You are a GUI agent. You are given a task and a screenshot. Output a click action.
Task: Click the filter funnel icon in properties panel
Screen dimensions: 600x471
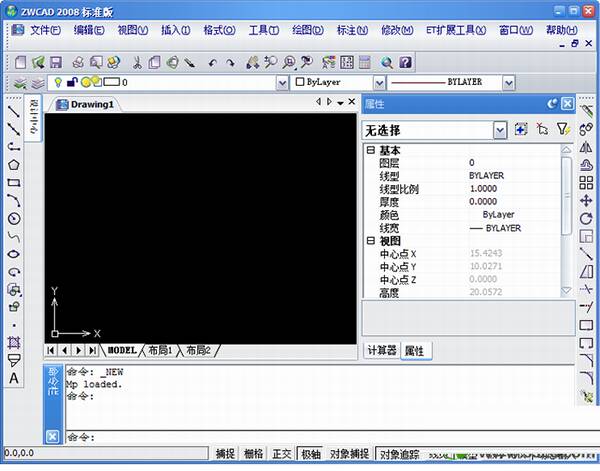(x=563, y=130)
